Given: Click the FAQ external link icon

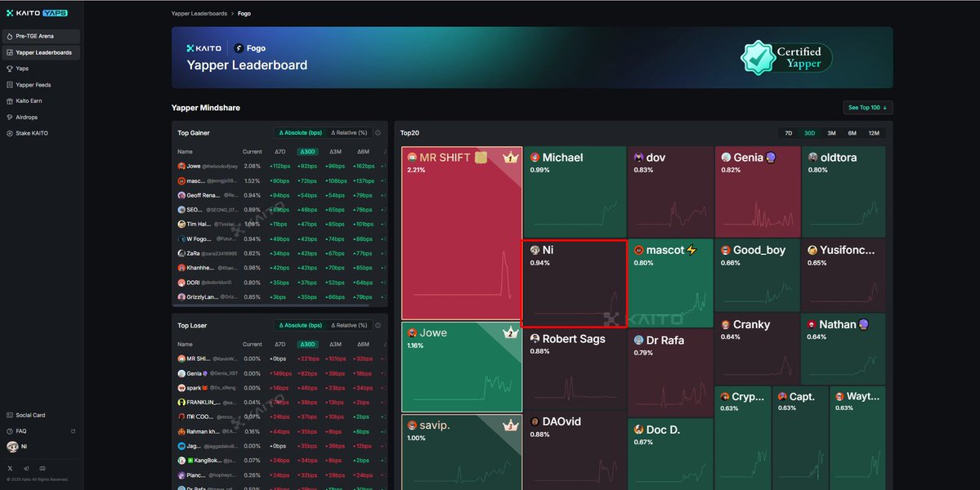Looking at the screenshot, I should [73, 431].
